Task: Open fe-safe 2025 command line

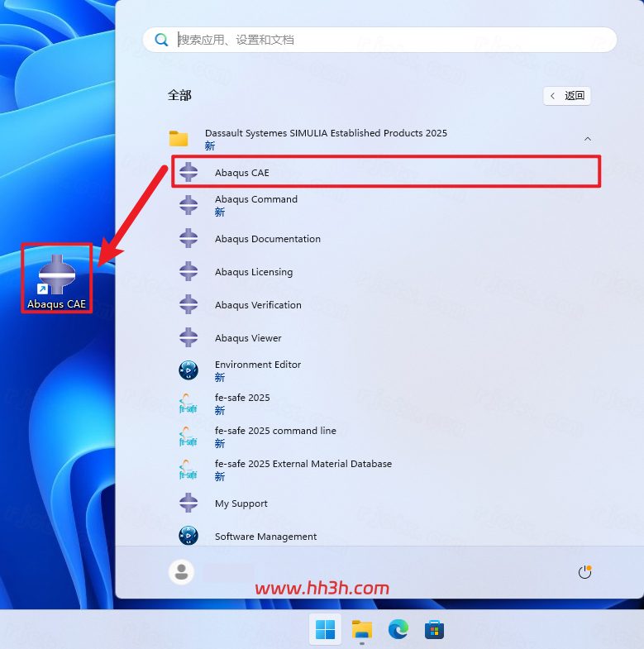Action: click(x=386, y=437)
